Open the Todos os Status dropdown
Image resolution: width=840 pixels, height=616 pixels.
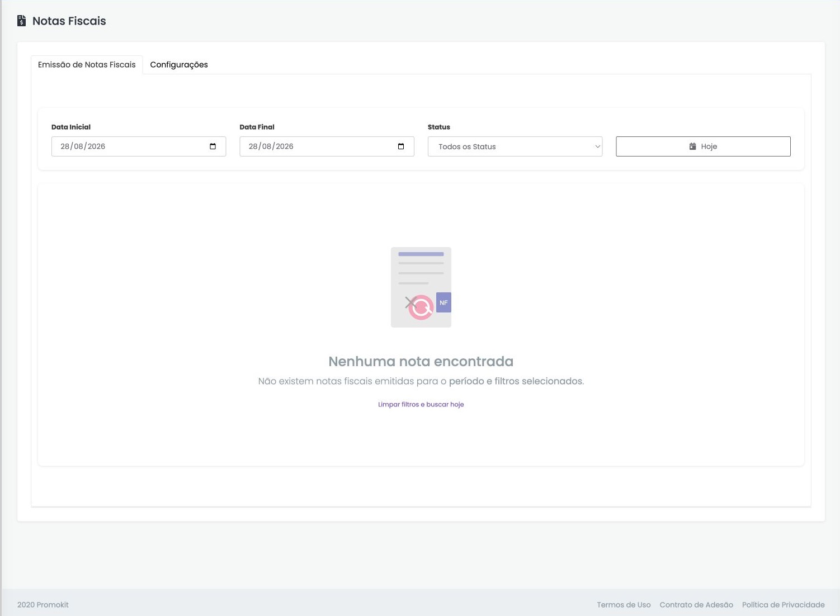515,146
